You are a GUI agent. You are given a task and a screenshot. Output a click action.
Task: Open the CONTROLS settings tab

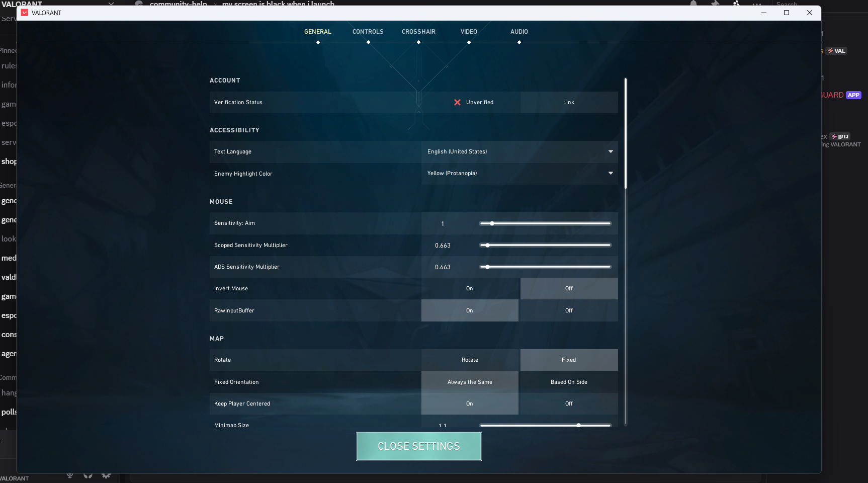[368, 32]
